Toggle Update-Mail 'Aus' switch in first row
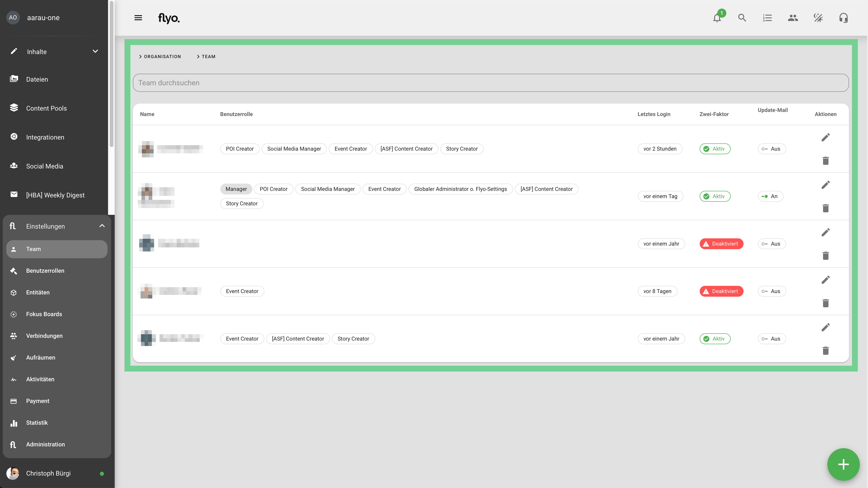 pos(772,149)
